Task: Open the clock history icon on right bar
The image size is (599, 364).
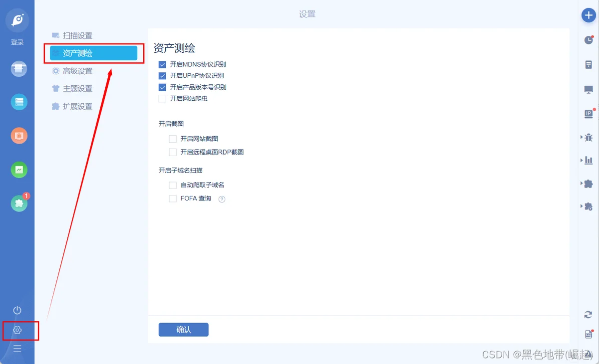Action: point(589,40)
